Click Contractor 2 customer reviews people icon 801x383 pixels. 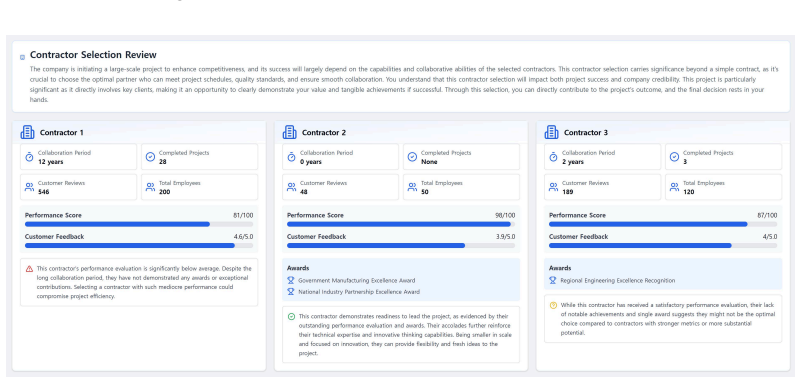coord(291,187)
